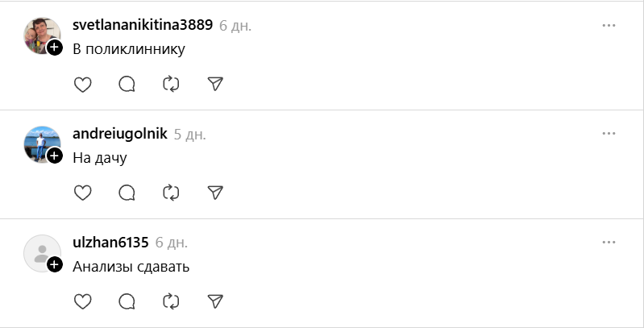Reply to svetlananikitina3889's comment
Image resolution: width=644 pixels, height=328 pixels.
click(x=127, y=84)
